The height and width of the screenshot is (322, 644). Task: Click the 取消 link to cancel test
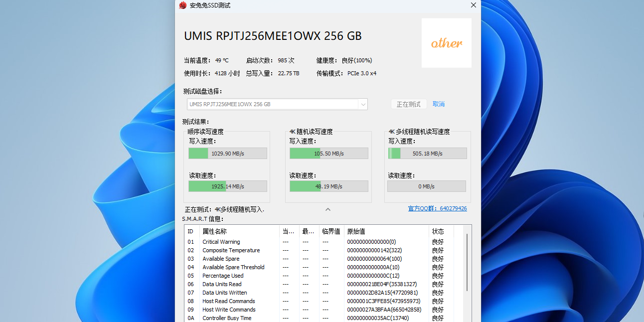coord(439,104)
